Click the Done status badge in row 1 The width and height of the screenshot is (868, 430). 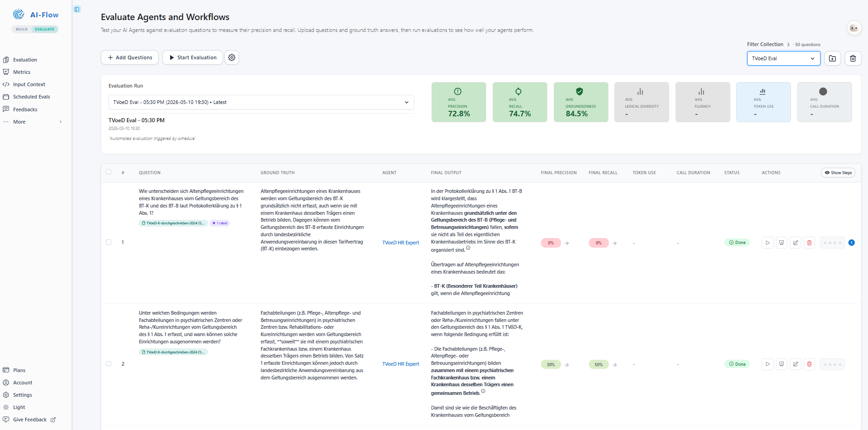click(737, 243)
